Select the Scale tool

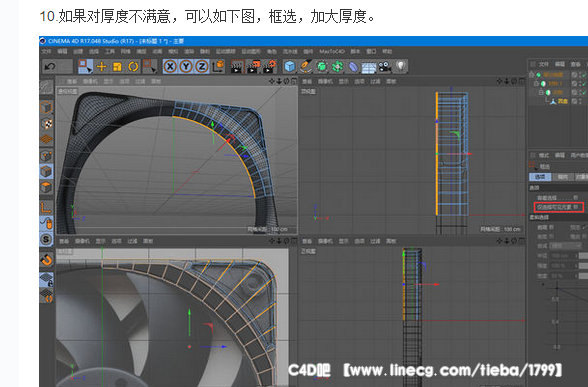tap(117, 67)
